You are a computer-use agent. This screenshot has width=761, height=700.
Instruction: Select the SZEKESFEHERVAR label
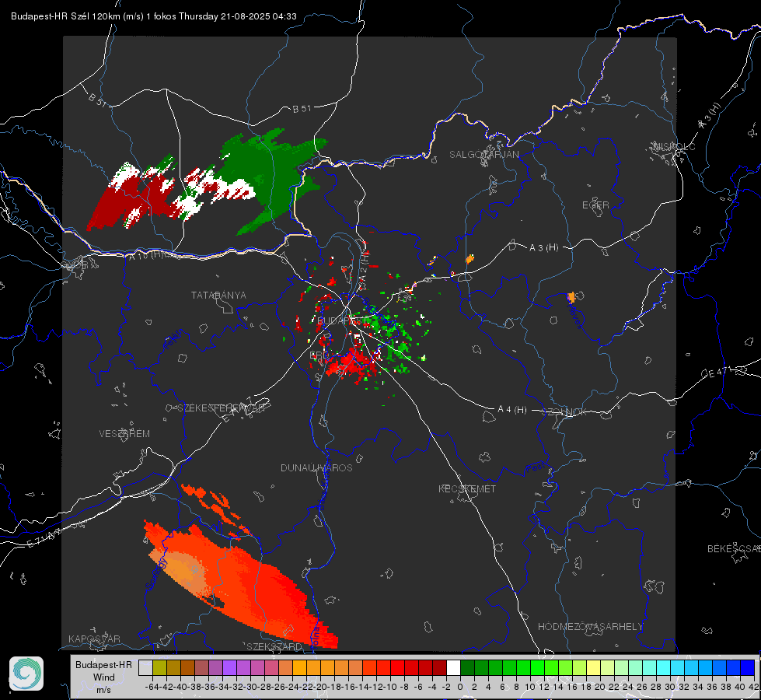pyautogui.click(x=221, y=408)
